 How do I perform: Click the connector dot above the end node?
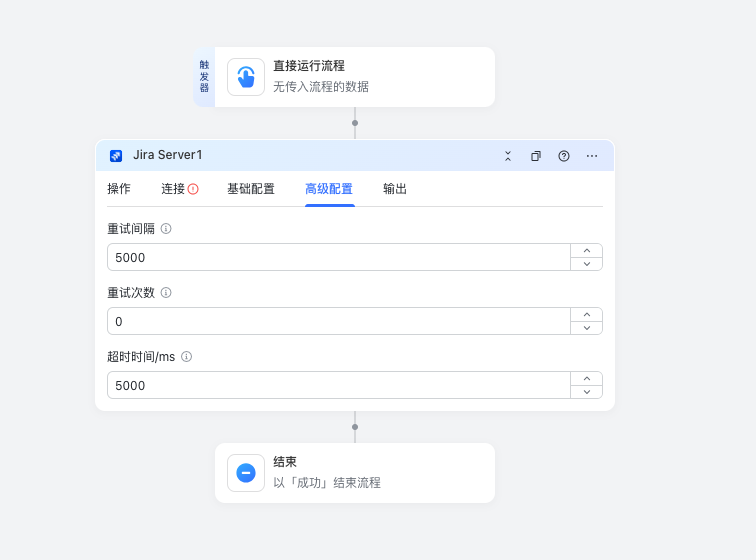click(355, 427)
